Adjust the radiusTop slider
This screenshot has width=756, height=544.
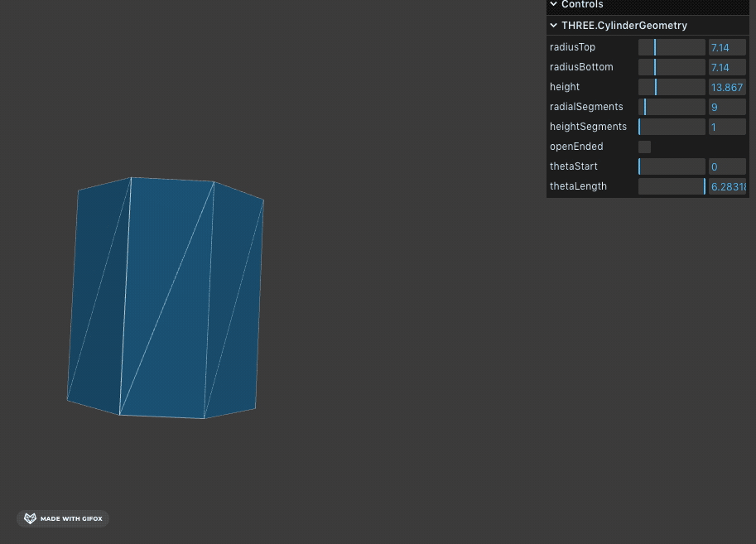click(x=672, y=47)
